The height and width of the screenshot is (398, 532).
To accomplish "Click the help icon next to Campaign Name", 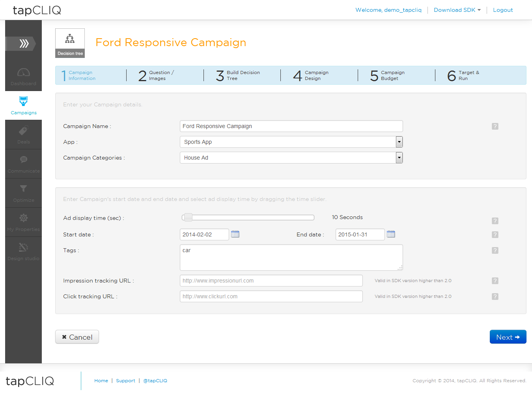I will [x=495, y=126].
